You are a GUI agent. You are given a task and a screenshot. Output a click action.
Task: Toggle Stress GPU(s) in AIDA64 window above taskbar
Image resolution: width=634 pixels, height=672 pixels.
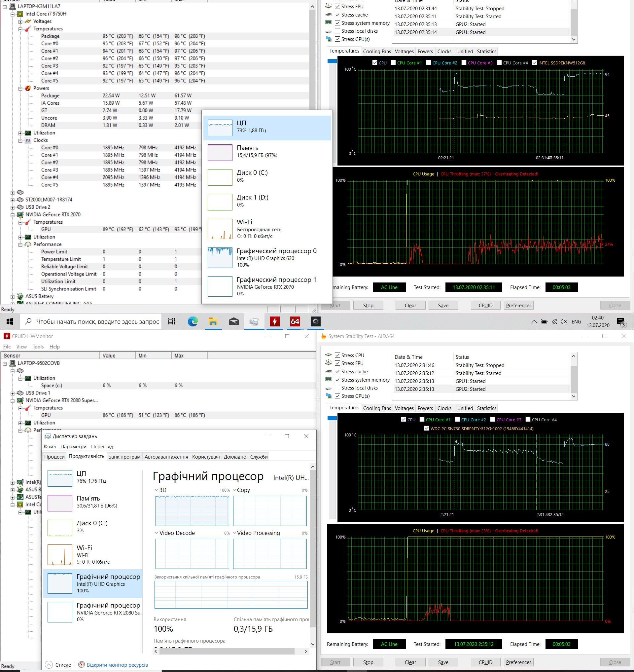coord(337,39)
